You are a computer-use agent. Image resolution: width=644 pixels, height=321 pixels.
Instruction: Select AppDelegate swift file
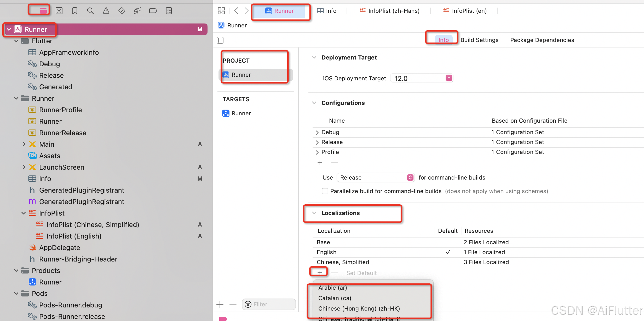(60, 247)
